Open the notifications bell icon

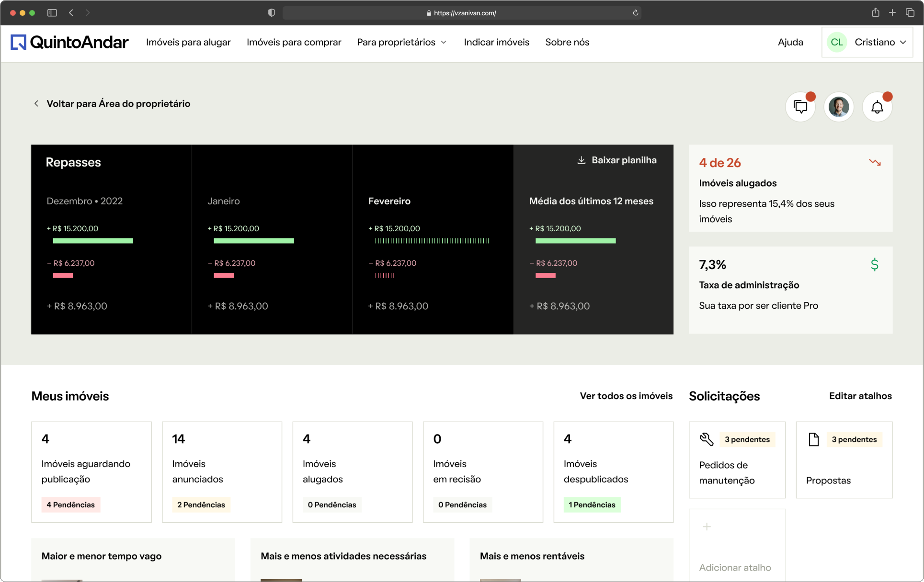[x=877, y=107]
